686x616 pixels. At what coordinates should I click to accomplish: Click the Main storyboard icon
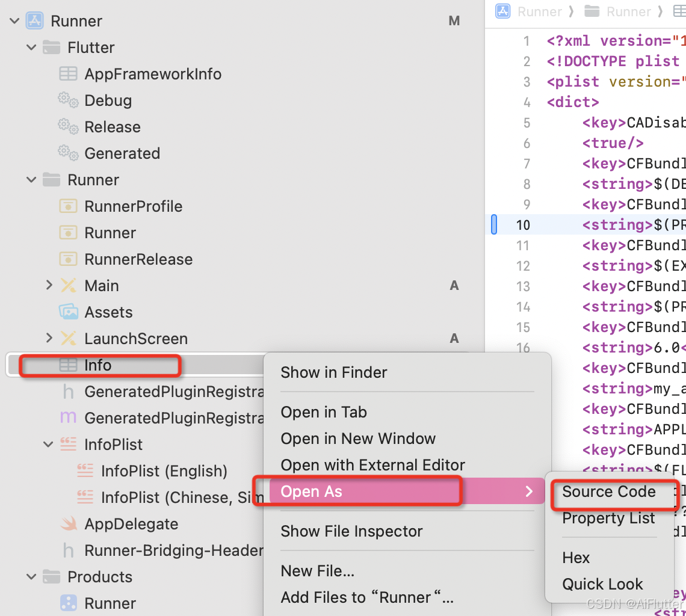point(68,286)
